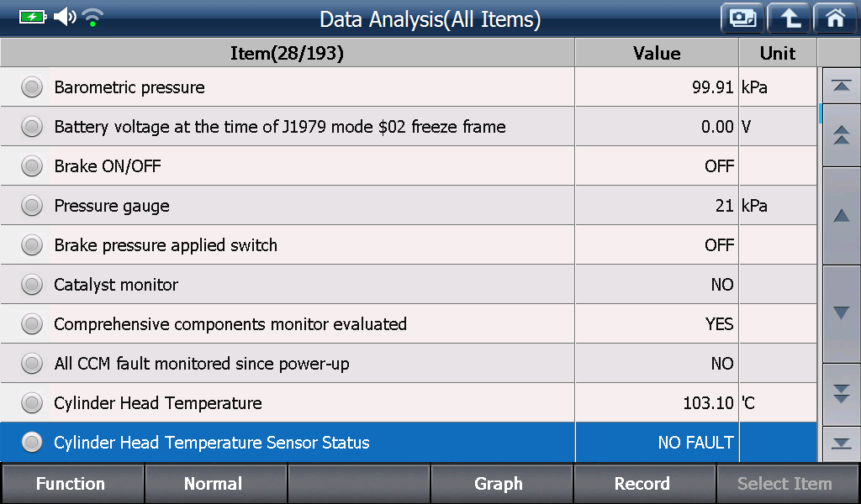Open the Function menu
Screen dimensions: 861x504
(72, 484)
